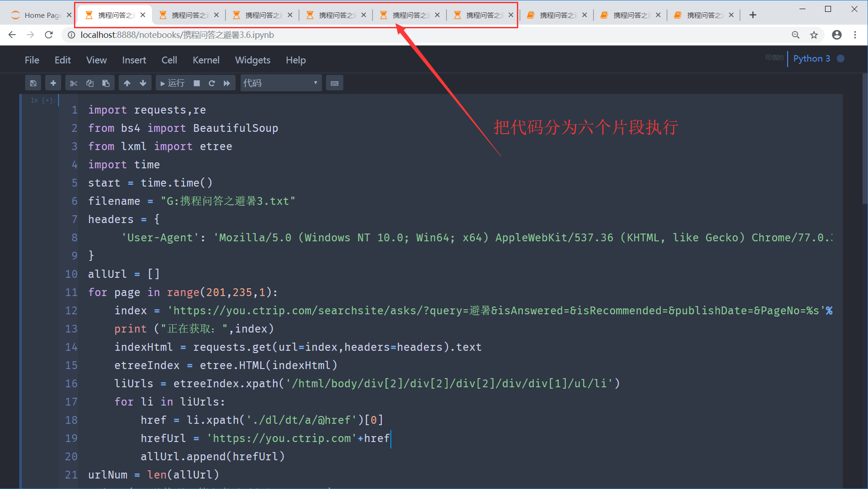Open the Edit menu
868x489 pixels.
(x=63, y=60)
